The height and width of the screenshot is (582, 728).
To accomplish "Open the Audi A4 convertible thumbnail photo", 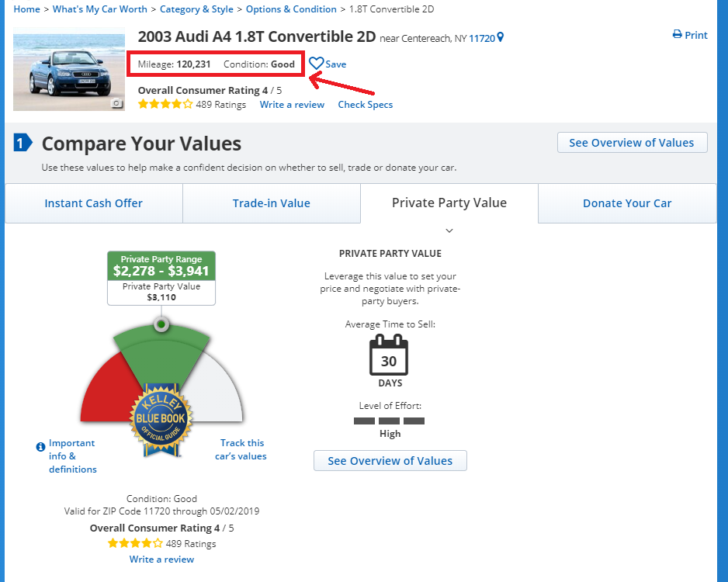I will point(69,70).
